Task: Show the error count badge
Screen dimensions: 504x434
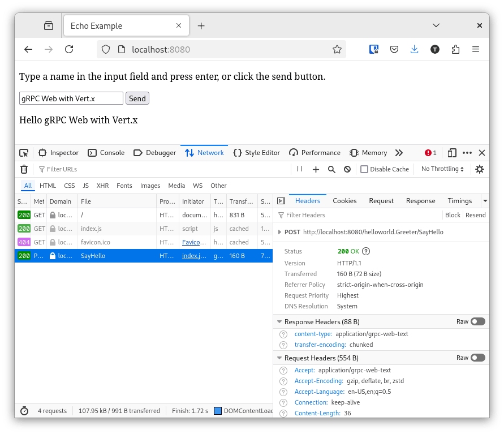Action: pyautogui.click(x=430, y=153)
